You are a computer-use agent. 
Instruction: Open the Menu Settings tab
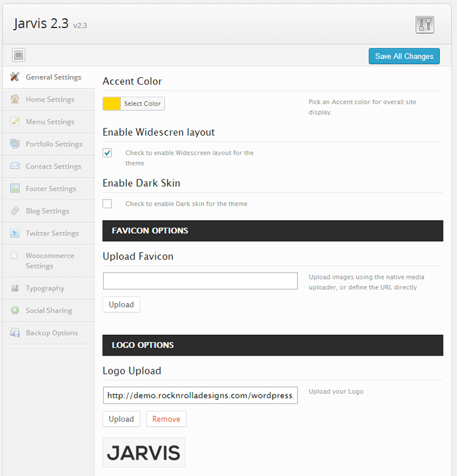49,122
